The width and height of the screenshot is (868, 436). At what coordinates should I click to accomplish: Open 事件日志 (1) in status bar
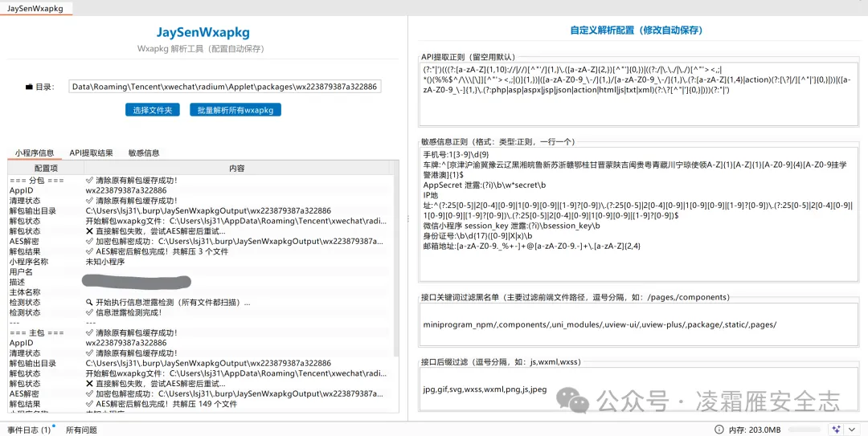(x=31, y=430)
